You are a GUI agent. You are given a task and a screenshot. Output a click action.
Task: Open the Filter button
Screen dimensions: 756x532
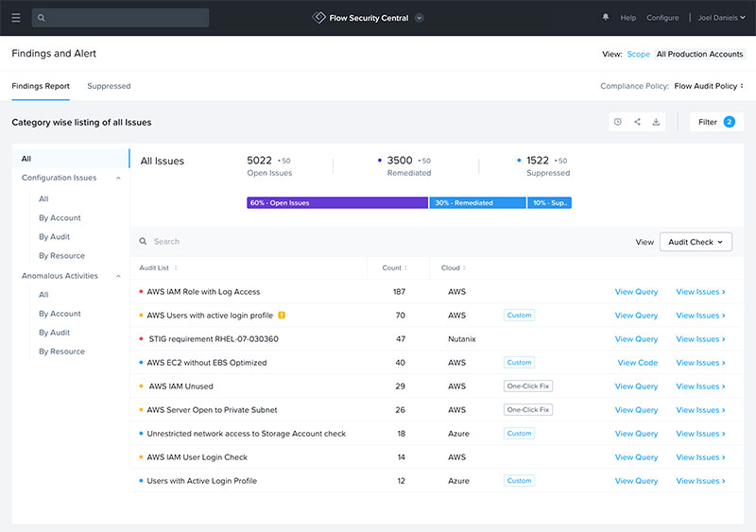[x=715, y=122]
